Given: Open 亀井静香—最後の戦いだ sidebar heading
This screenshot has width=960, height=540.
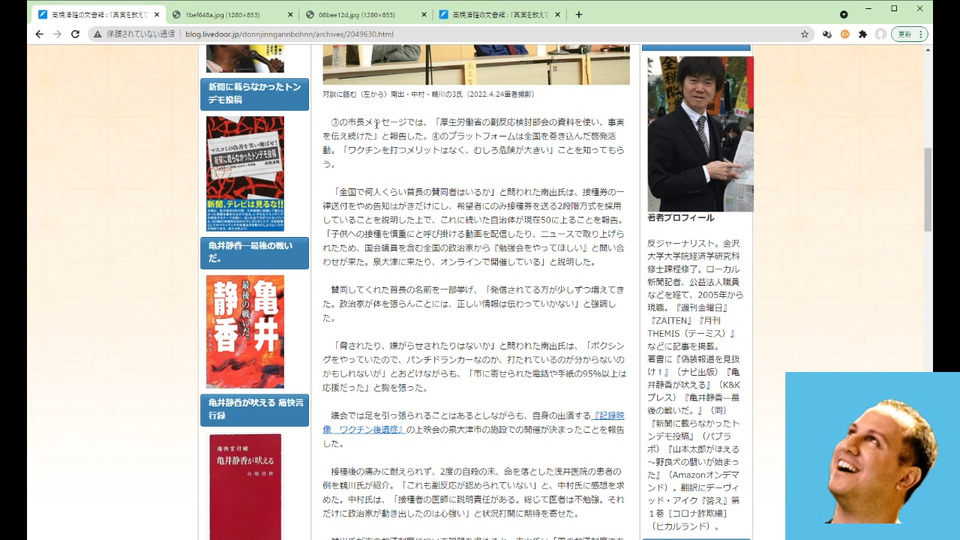Looking at the screenshot, I should [x=255, y=252].
